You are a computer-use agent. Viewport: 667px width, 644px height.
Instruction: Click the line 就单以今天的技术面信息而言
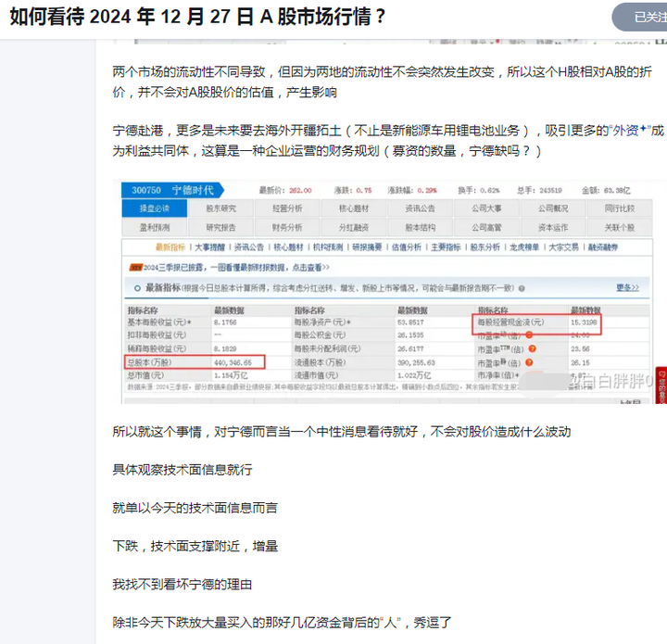point(195,508)
